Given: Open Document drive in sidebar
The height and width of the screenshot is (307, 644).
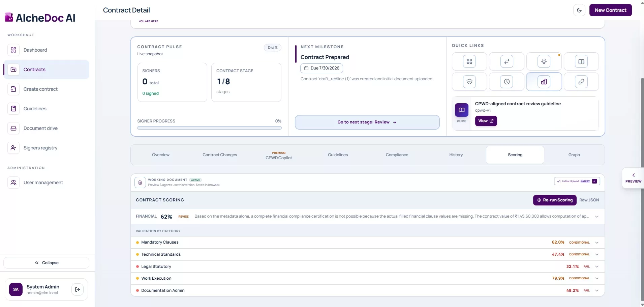Looking at the screenshot, I should click(46, 128).
